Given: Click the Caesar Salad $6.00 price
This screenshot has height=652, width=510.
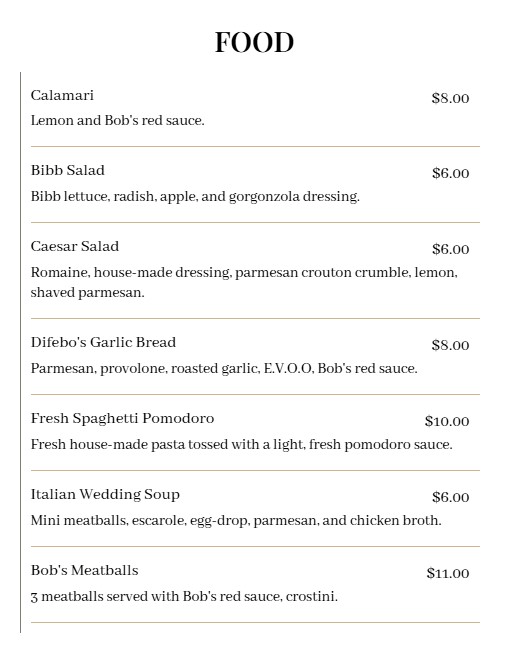Looking at the screenshot, I should tap(451, 249).
